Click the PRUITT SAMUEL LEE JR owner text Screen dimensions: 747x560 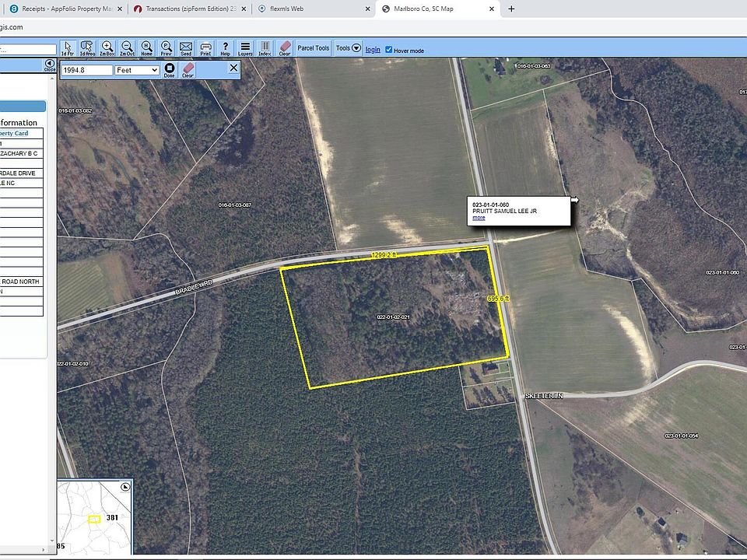tap(504, 211)
